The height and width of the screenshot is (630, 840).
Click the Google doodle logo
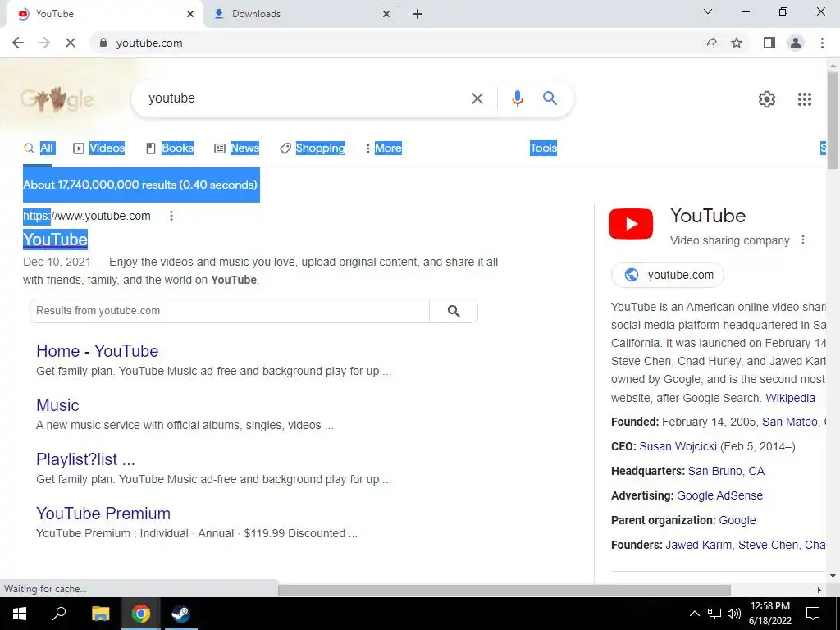57,98
